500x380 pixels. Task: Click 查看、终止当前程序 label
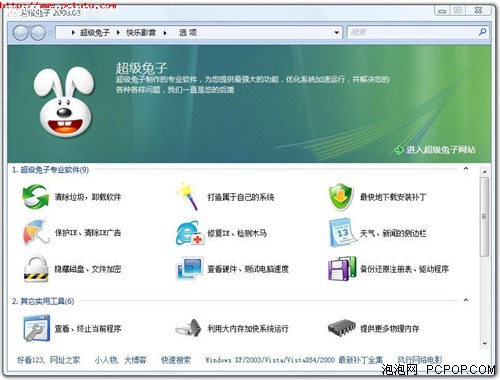[88, 329]
